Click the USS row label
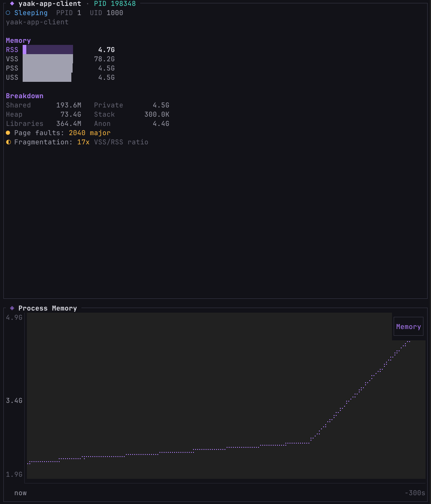Screen dimensions: 431x504 coord(12,78)
